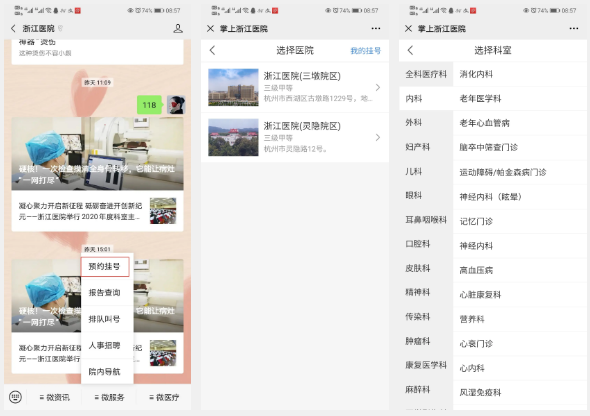Choose 营养科 department
590x416 pixels.
pos(520,319)
